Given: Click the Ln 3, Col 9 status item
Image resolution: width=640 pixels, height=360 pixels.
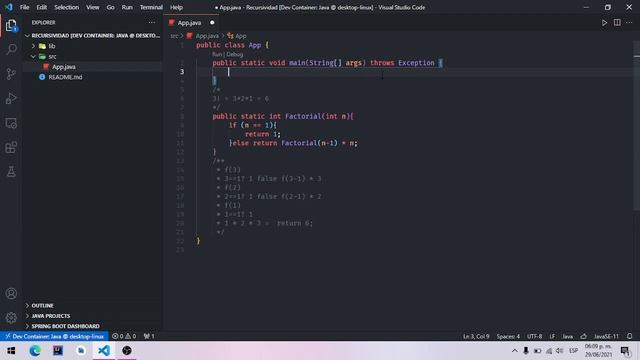Looking at the screenshot, I should 476,336.
